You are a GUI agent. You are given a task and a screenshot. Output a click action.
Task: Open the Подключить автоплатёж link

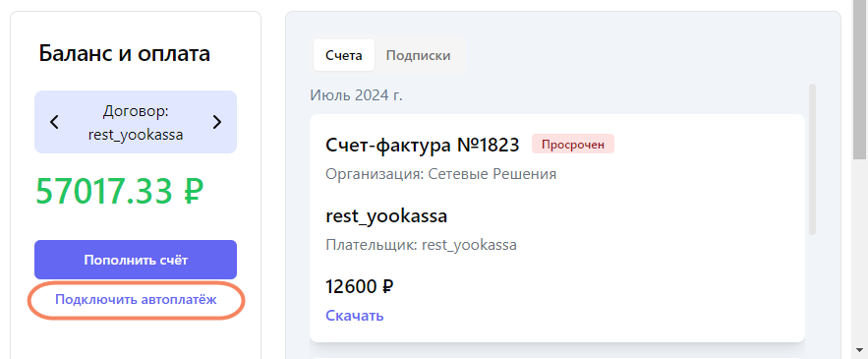136,300
